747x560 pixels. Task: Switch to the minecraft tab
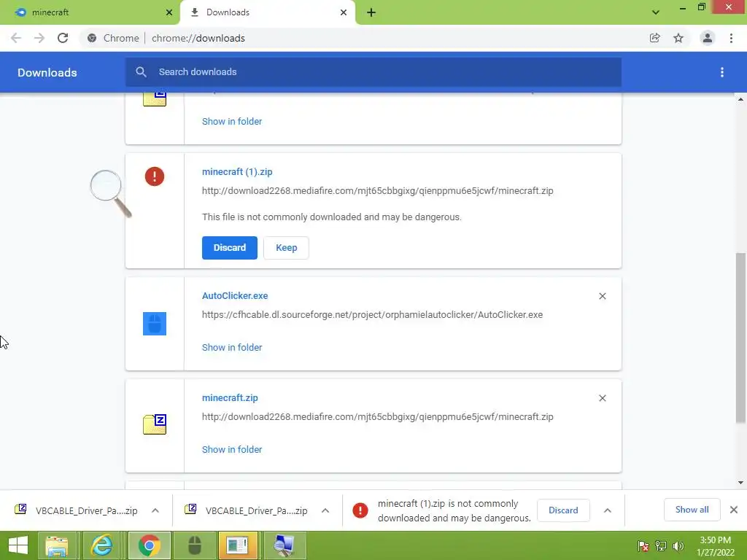click(90, 12)
